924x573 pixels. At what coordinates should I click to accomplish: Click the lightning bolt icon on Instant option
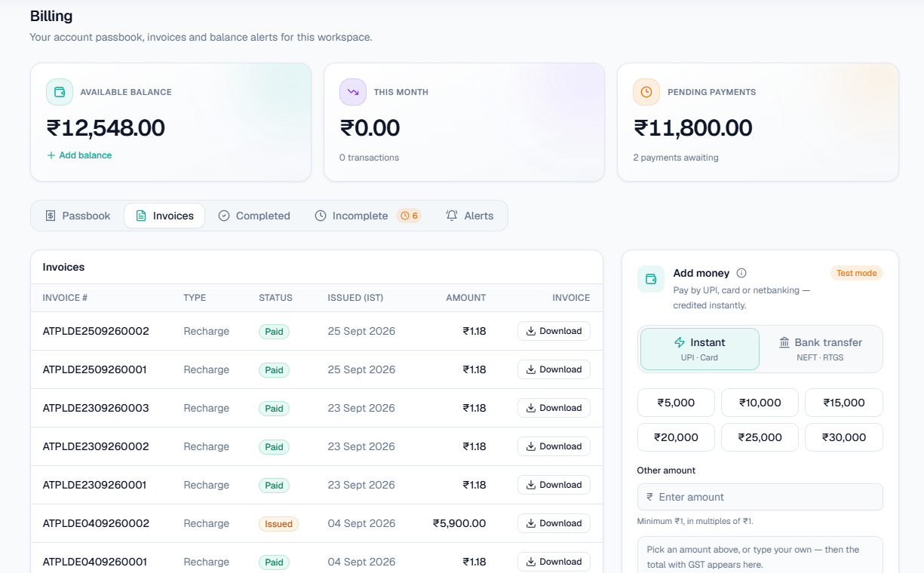pyautogui.click(x=680, y=342)
